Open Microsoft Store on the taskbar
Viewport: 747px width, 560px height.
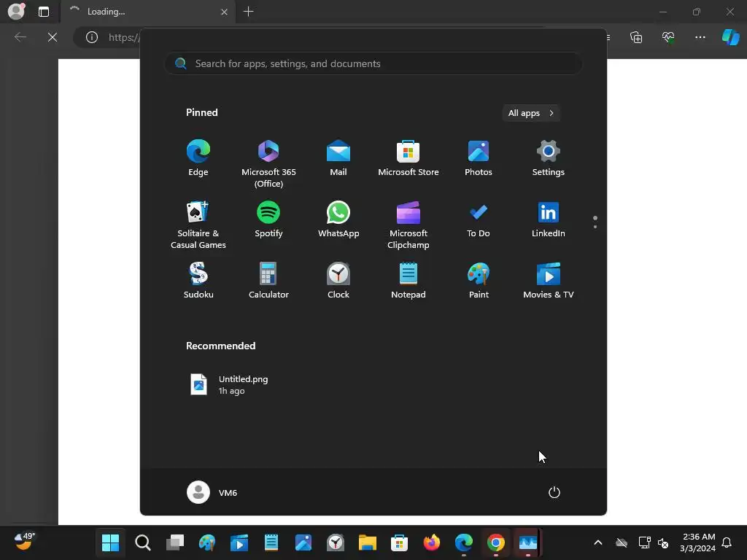(399, 542)
